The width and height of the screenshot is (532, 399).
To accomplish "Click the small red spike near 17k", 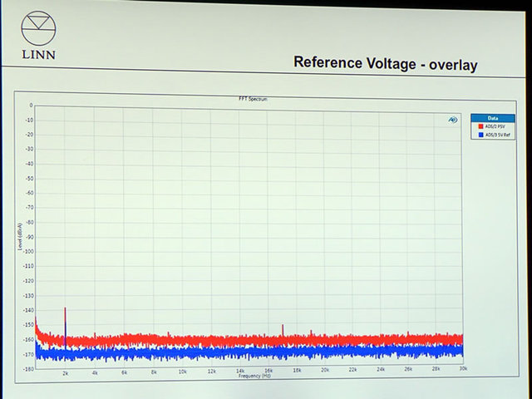I will 283,329.
